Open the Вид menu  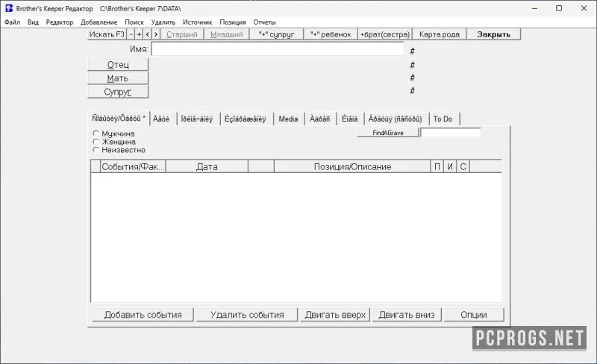(33, 22)
